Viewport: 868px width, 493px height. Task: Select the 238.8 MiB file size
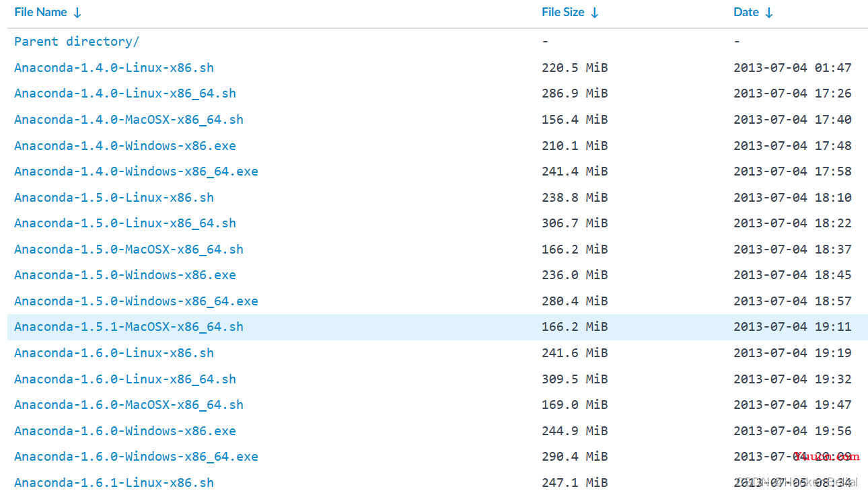pyautogui.click(x=575, y=198)
